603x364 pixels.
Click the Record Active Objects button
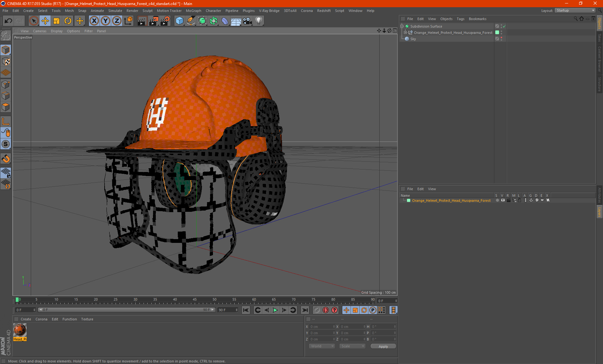317,310
